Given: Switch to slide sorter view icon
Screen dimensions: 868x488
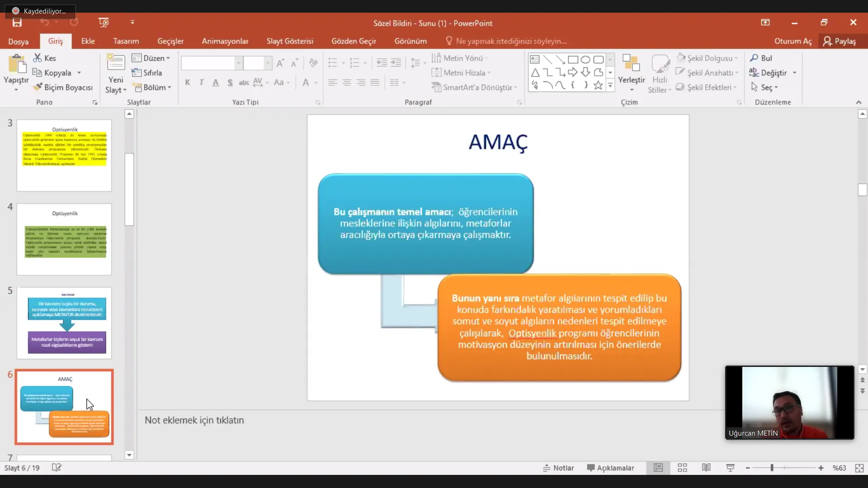Looking at the screenshot, I should click(x=682, y=468).
